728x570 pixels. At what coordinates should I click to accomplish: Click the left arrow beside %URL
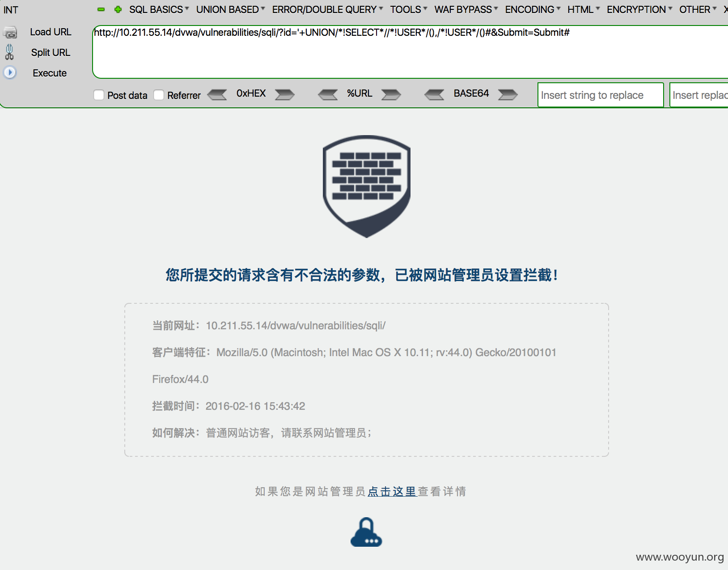click(328, 94)
